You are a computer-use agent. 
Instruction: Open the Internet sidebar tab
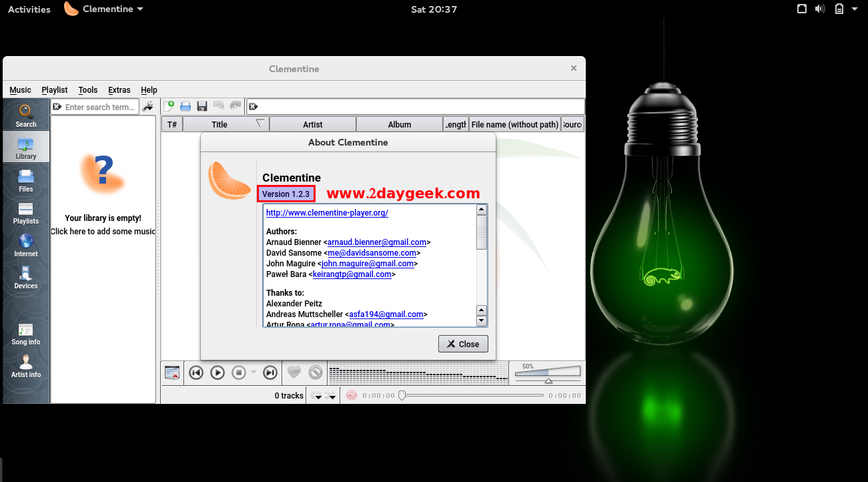26,245
